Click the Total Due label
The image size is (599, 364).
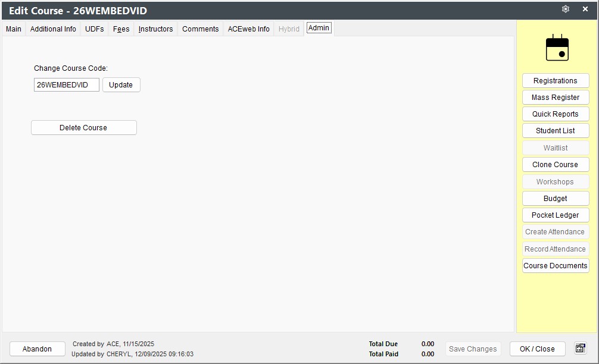point(383,344)
